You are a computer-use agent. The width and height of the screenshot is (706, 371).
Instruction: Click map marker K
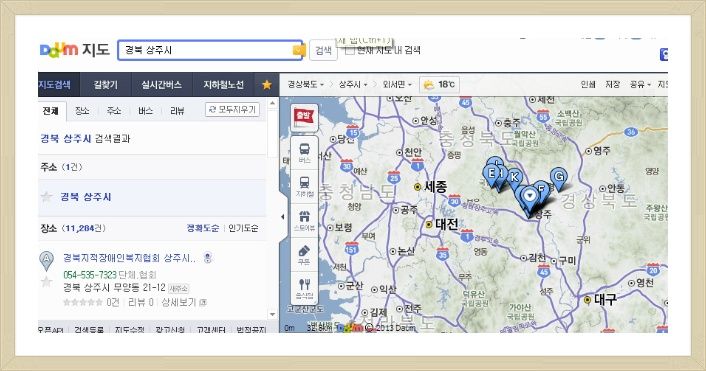515,178
